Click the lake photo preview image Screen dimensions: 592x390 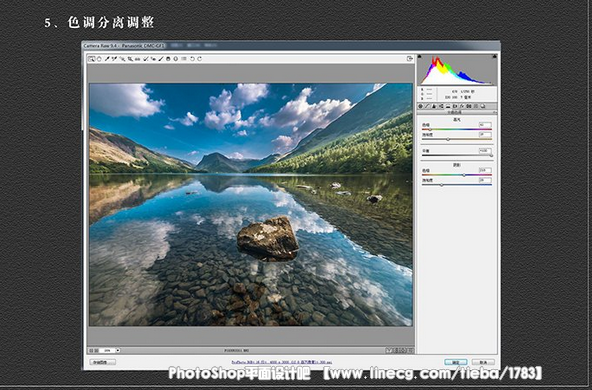pos(251,204)
